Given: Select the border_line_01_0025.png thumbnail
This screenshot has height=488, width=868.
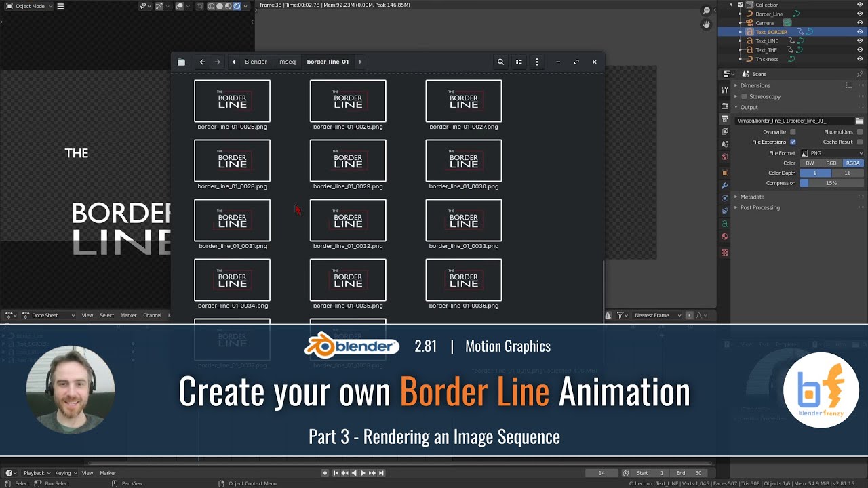Looking at the screenshot, I should [232, 101].
